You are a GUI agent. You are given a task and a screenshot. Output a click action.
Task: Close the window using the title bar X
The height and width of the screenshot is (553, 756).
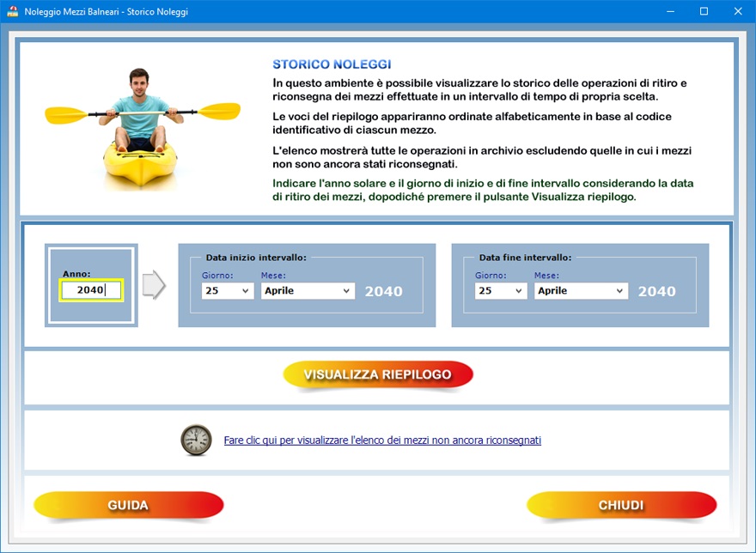pyautogui.click(x=738, y=11)
